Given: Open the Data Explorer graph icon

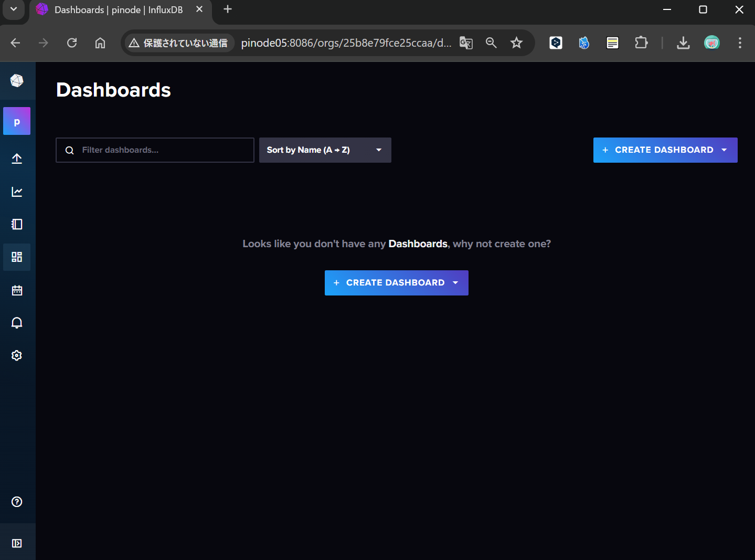Looking at the screenshot, I should point(17,192).
